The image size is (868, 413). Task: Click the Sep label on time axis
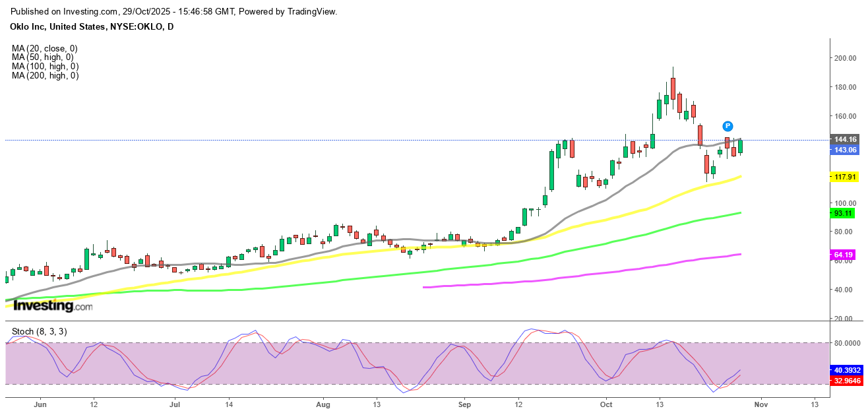click(x=464, y=403)
